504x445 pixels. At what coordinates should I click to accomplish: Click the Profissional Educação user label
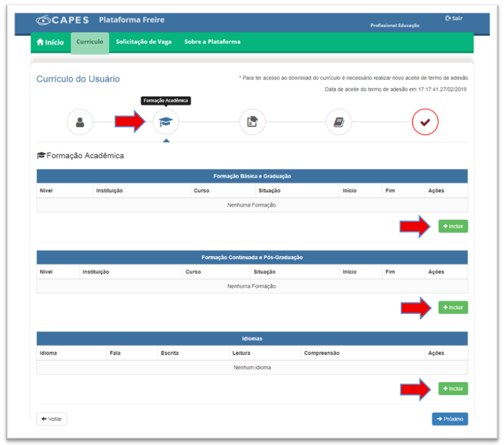click(395, 25)
